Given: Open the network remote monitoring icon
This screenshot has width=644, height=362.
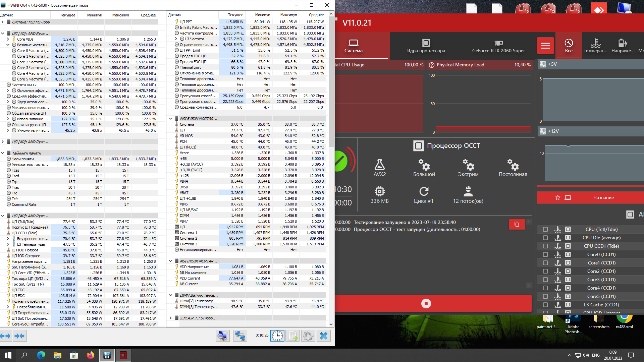Looking at the screenshot, I should pyautogui.click(x=240, y=336).
